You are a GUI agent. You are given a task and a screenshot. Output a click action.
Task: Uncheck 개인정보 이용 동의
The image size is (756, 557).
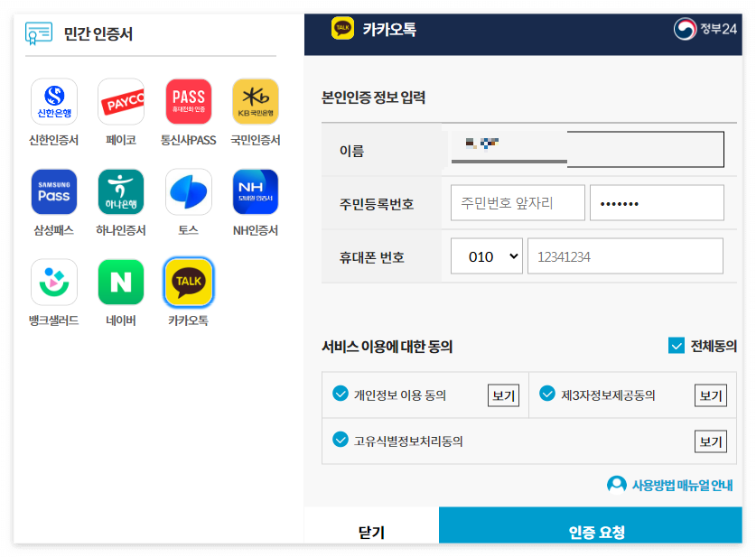click(x=341, y=394)
